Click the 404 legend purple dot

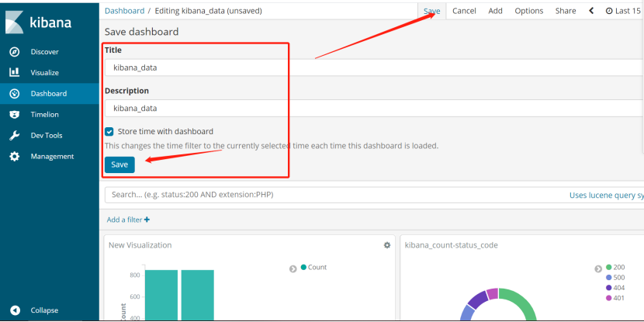coord(608,288)
